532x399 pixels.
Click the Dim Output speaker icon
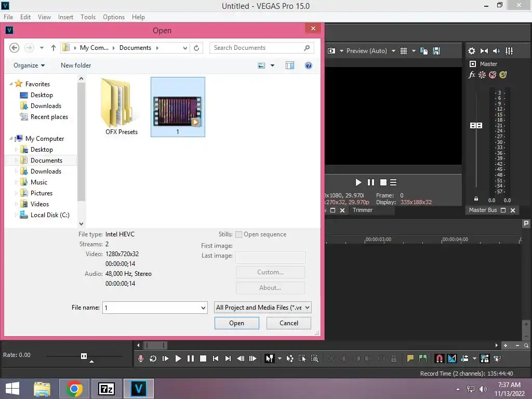(496, 51)
